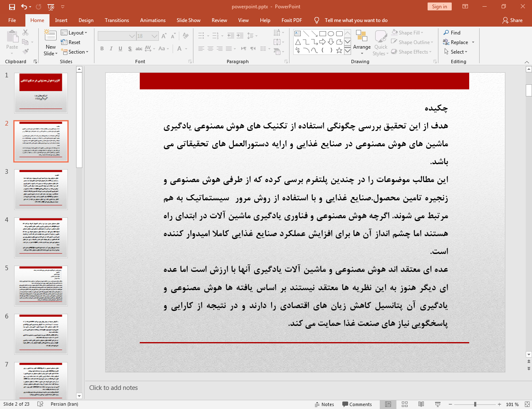The height and width of the screenshot is (409, 532).
Task: Open the Transitions tab
Action: 117,20
